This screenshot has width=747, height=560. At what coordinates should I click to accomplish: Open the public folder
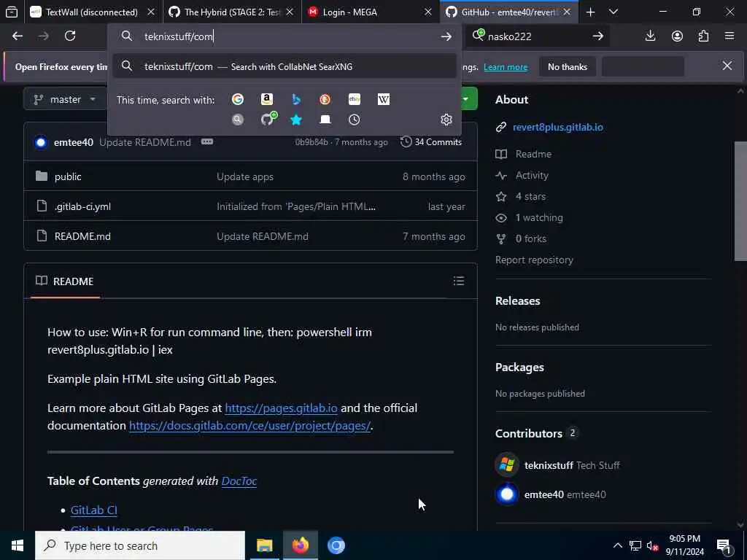pyautogui.click(x=68, y=176)
